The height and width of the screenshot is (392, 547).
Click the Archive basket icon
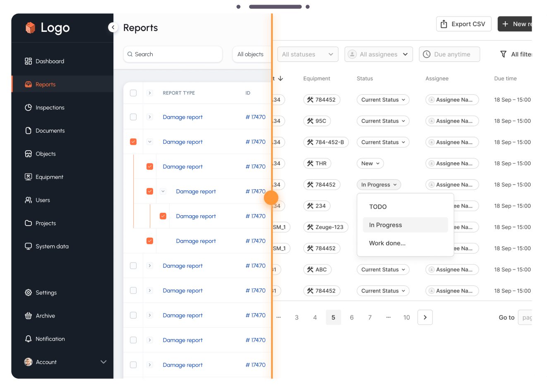[x=28, y=316]
